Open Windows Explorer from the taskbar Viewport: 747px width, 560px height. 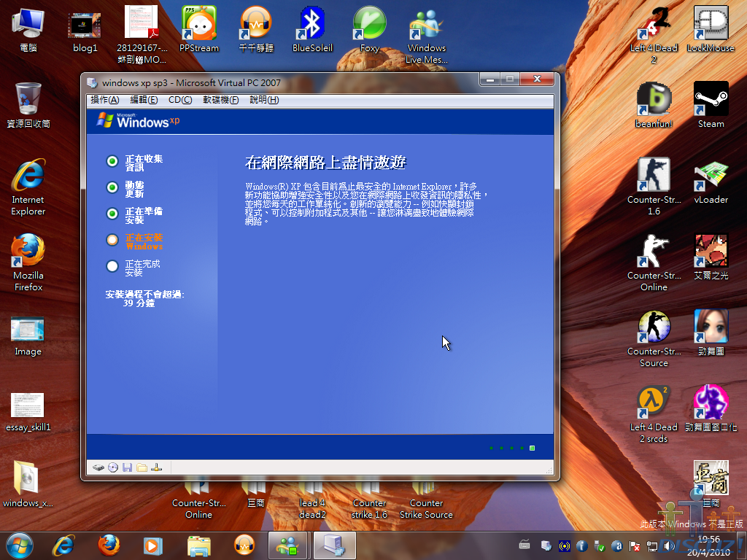(198, 545)
